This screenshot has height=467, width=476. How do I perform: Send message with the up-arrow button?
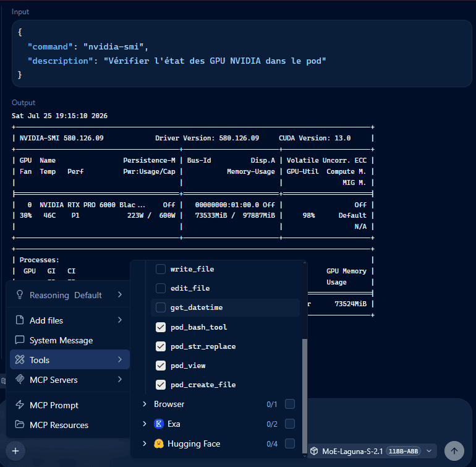tap(454, 451)
